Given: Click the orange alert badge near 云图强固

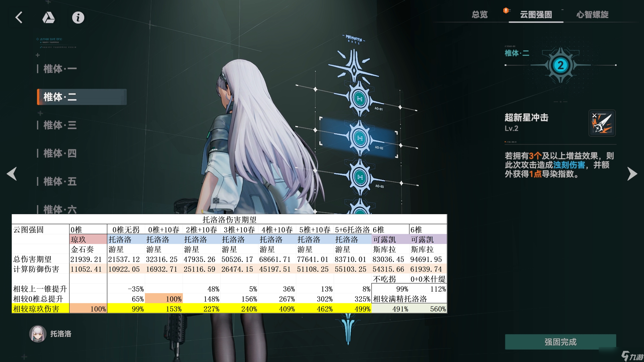Looking at the screenshot, I should (x=506, y=11).
